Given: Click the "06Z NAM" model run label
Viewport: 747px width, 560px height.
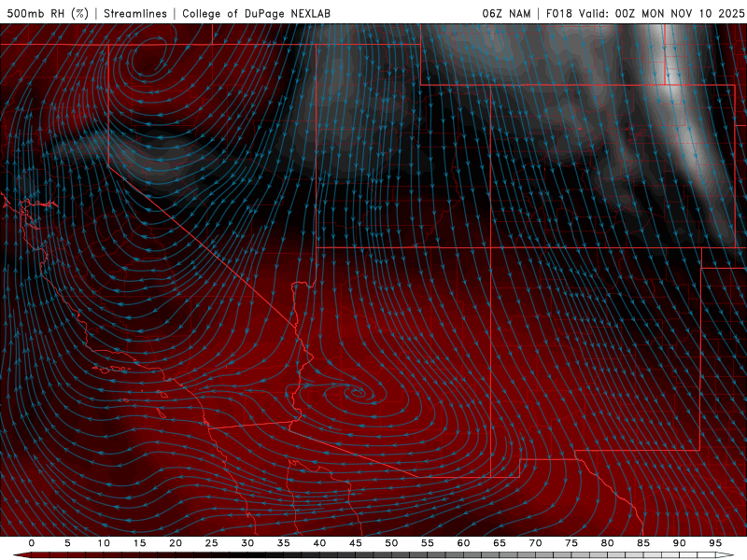Looking at the screenshot, I should [x=506, y=13].
